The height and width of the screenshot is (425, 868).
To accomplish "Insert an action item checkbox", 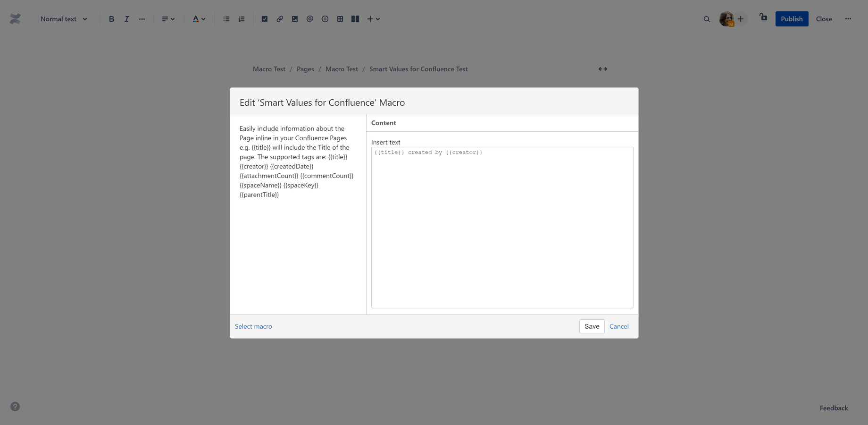I will (x=265, y=19).
